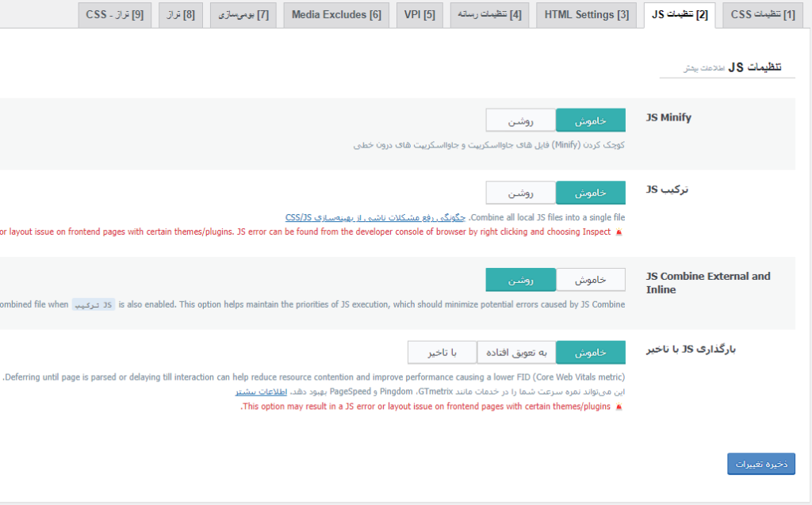Switch to the [3] HTML Settings tab
812x505 pixels.
pos(586,15)
